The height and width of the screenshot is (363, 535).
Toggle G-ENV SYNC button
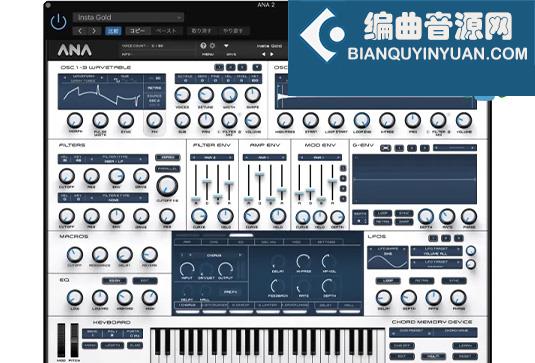pyautogui.click(x=404, y=213)
